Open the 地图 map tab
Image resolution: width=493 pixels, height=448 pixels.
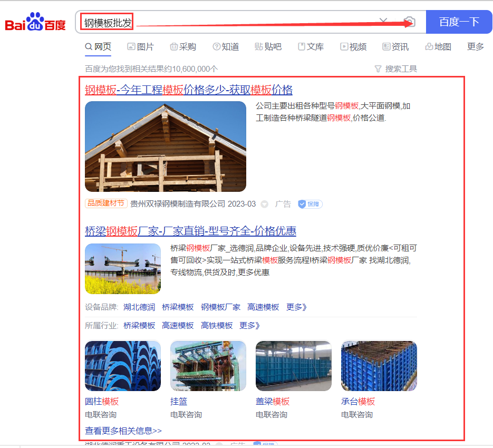coord(438,47)
